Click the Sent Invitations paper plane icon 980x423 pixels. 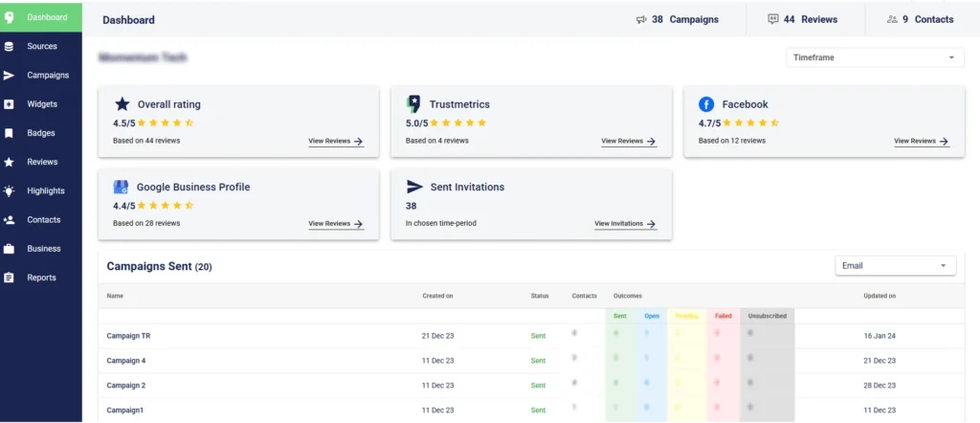(414, 187)
